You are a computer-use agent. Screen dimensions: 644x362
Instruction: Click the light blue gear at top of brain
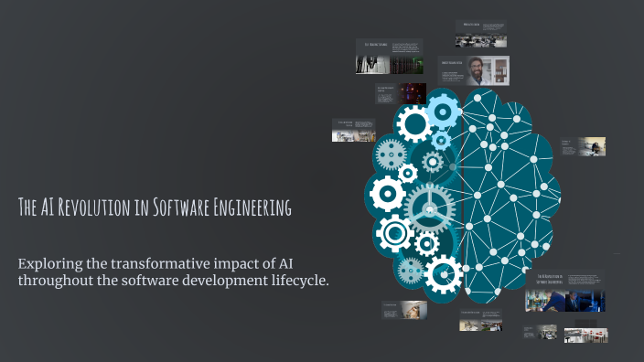pyautogui.click(x=443, y=112)
